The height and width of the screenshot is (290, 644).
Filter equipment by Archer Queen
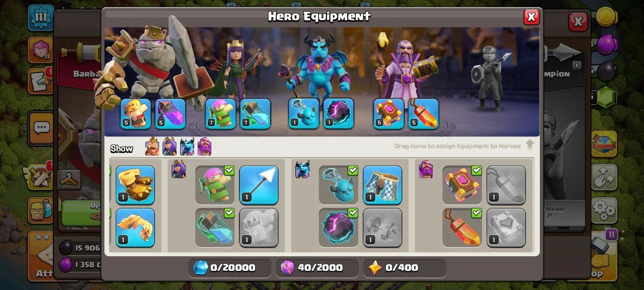(170, 147)
